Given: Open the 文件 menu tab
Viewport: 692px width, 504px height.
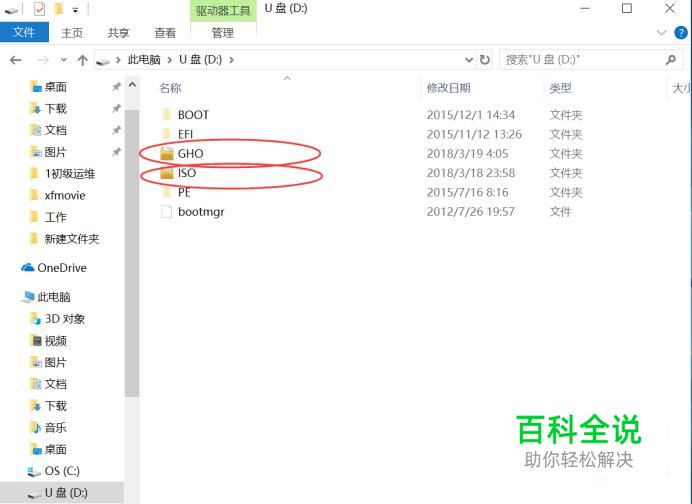Looking at the screenshot, I should (24, 32).
